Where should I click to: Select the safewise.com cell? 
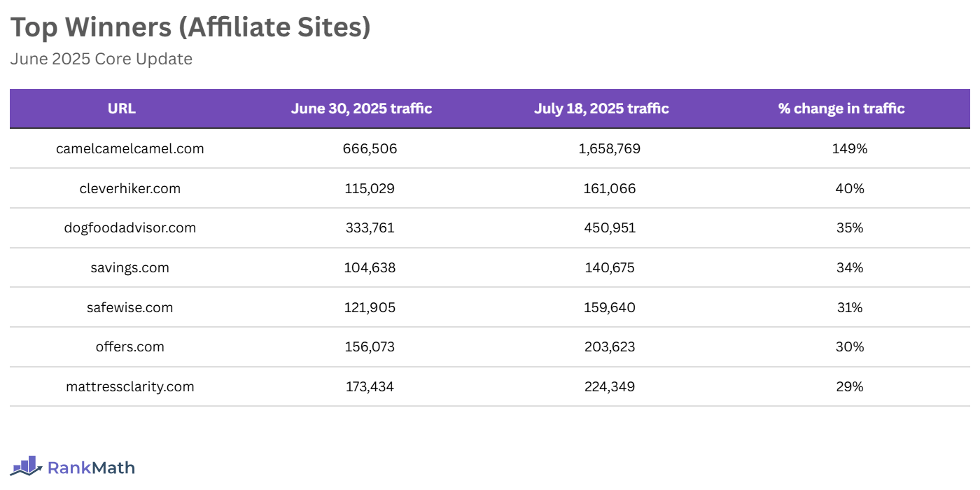click(x=130, y=307)
